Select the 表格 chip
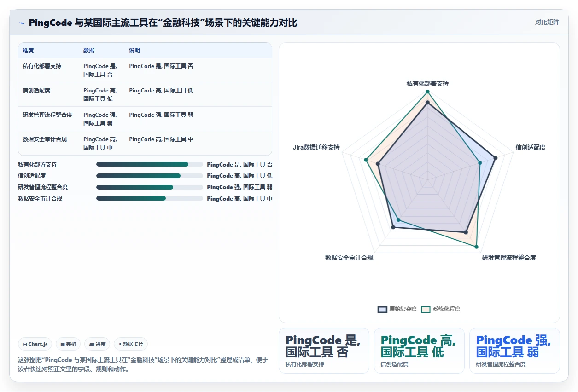578x392 pixels. pos(68,344)
